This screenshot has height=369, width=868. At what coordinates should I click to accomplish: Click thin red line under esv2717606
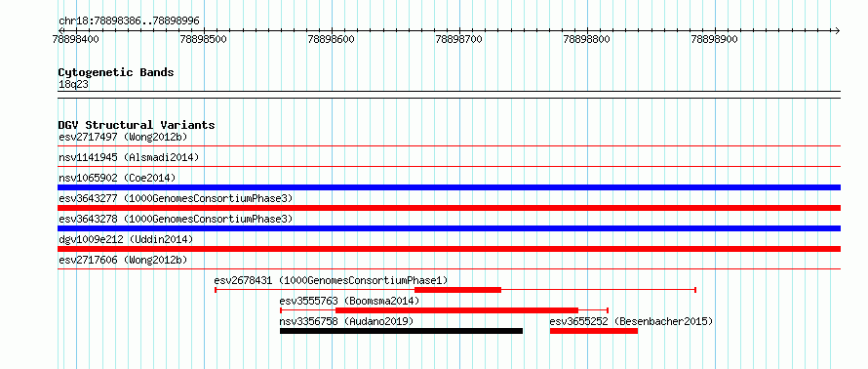[450, 269]
